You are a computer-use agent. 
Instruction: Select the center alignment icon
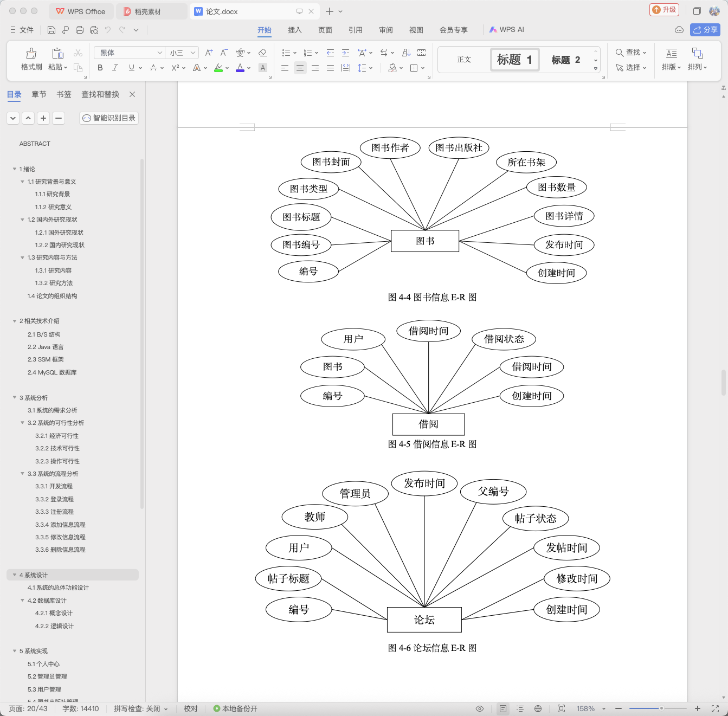300,68
